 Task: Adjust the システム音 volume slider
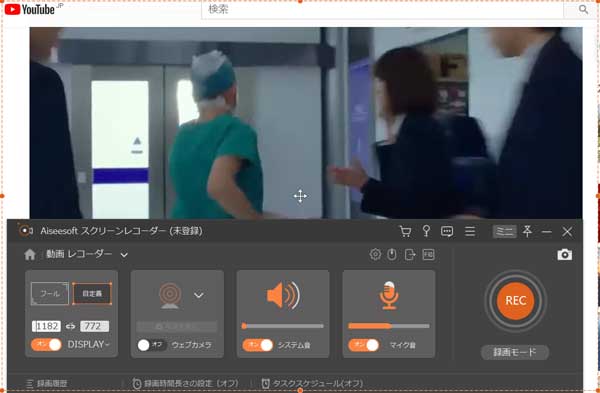(283, 326)
